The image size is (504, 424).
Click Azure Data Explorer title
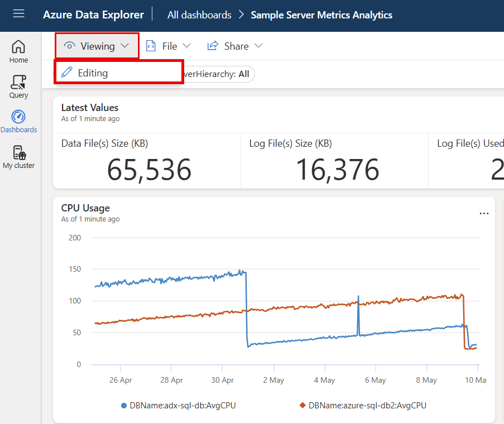pyautogui.click(x=94, y=15)
